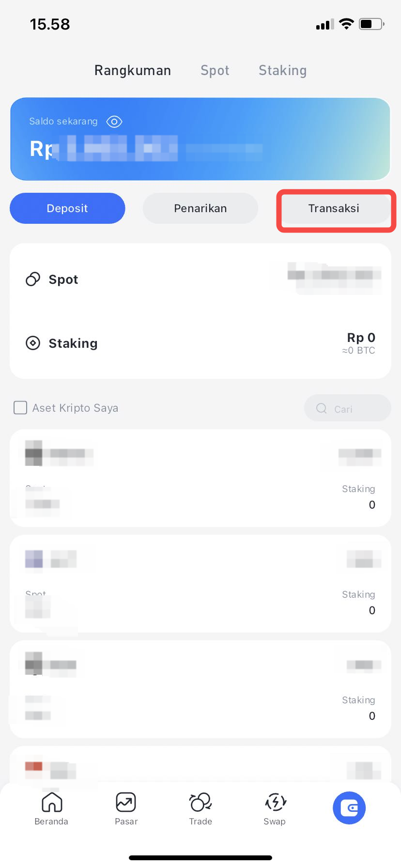Open the Swap feature icon
401x868 pixels.
point(275,802)
